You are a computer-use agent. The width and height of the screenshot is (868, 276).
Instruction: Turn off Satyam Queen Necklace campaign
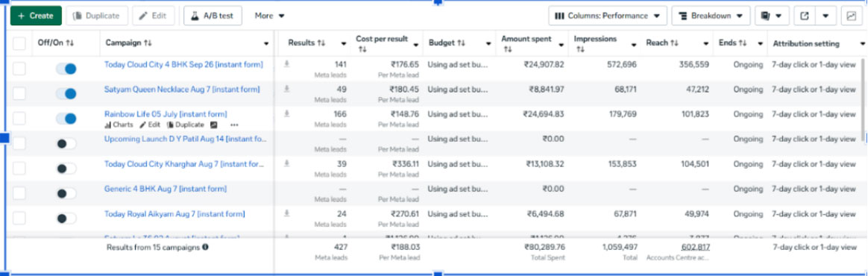[x=66, y=94]
